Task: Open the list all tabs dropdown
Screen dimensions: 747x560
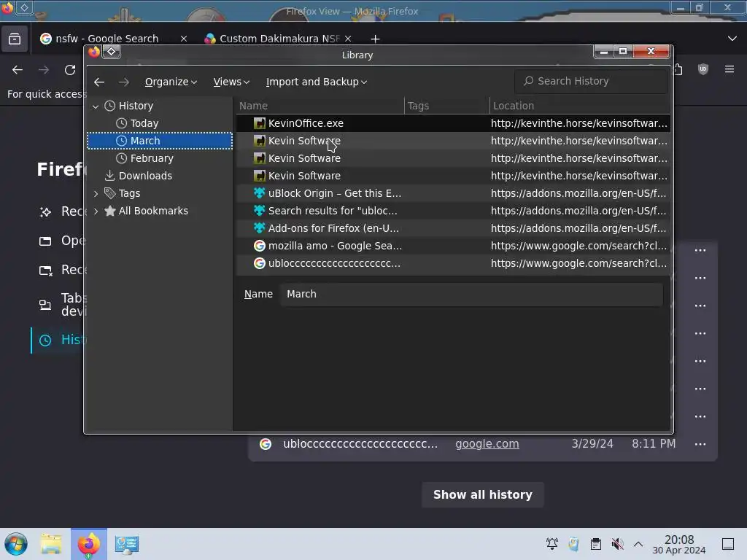Action: click(x=732, y=39)
